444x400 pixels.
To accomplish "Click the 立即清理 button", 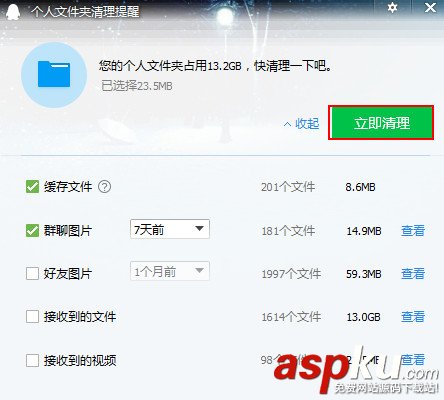I will [x=381, y=123].
